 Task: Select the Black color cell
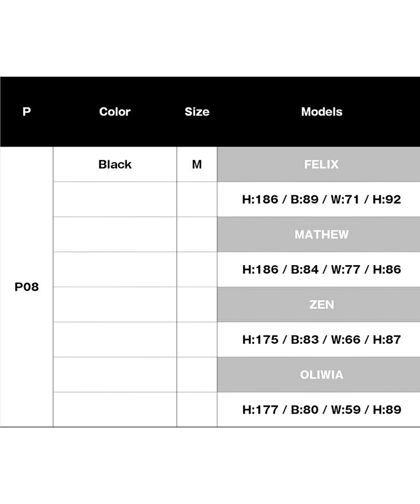114,164
